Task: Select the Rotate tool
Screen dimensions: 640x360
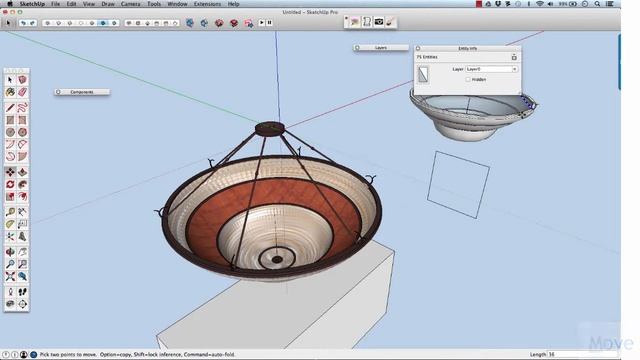Action: click(10, 184)
